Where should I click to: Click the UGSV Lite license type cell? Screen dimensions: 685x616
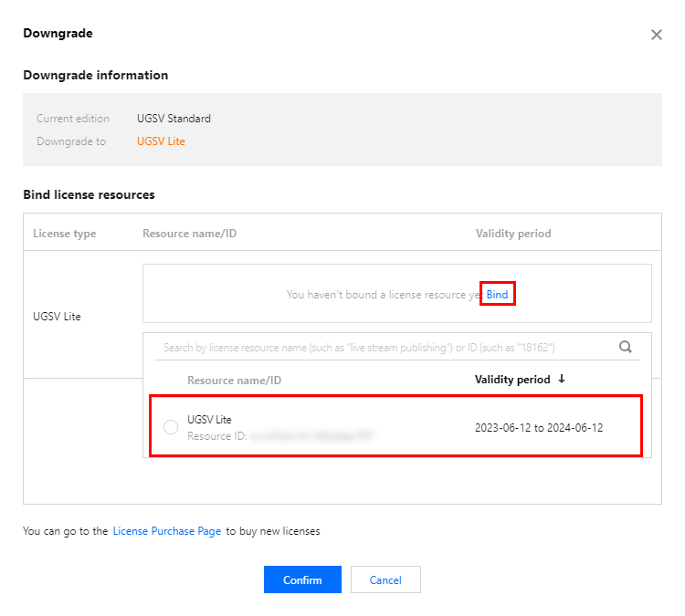click(x=58, y=315)
